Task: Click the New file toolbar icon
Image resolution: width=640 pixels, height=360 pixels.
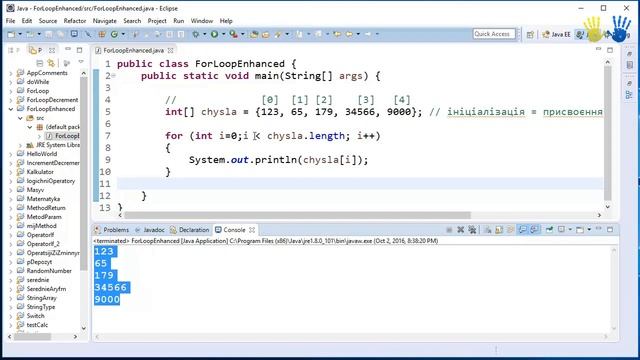Action: pos(11,34)
